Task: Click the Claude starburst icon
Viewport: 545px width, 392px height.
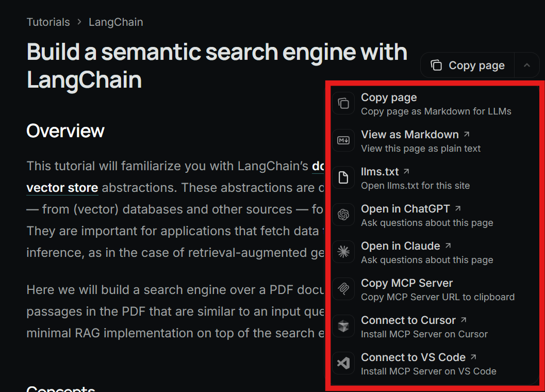Action: click(343, 252)
